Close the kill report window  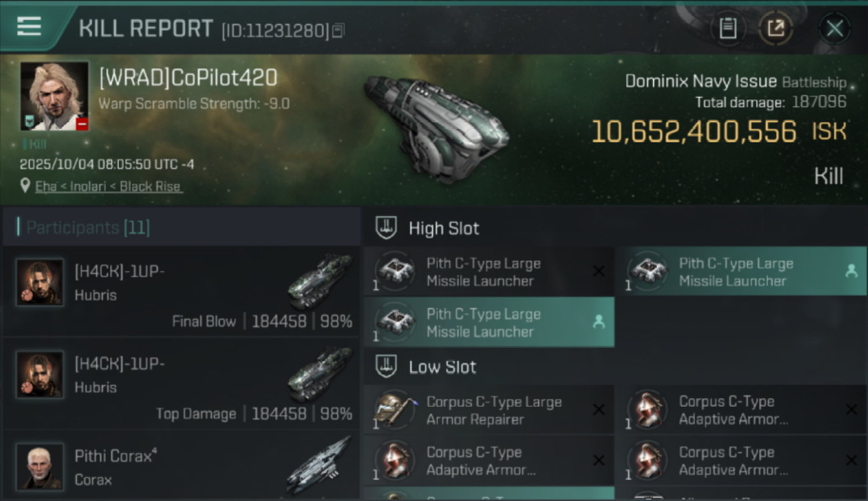pyautogui.click(x=835, y=28)
